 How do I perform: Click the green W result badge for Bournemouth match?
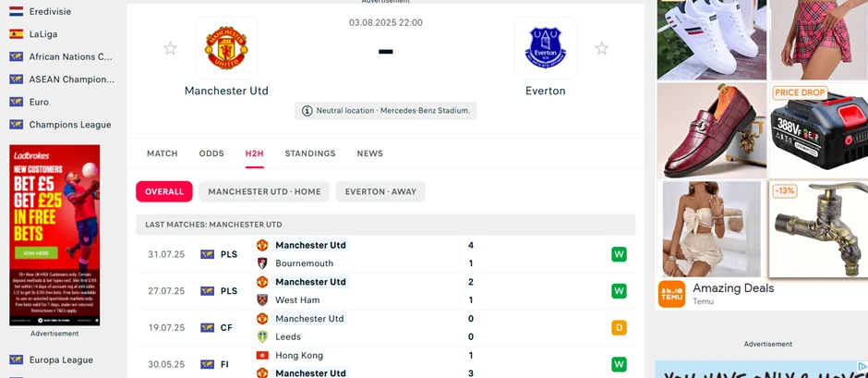coord(619,254)
